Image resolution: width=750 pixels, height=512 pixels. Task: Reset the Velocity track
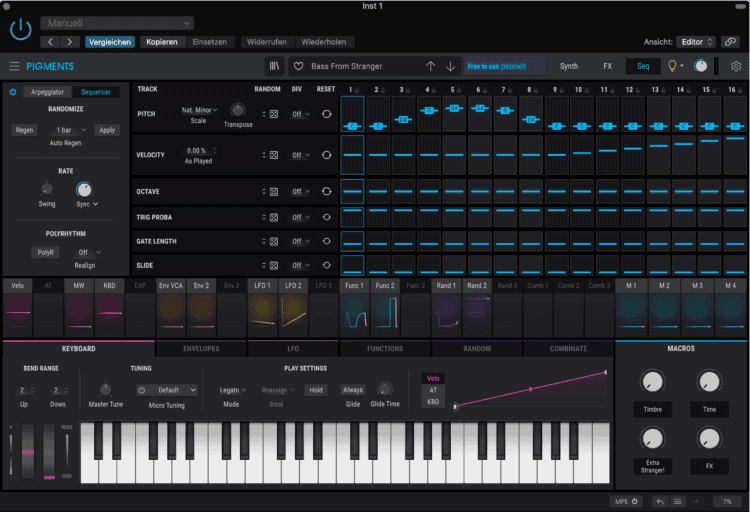click(x=326, y=155)
